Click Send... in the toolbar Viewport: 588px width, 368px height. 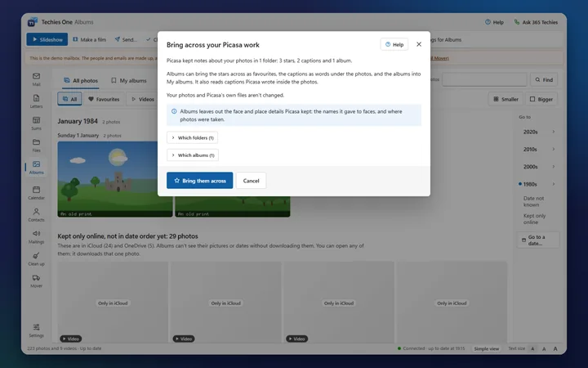pyautogui.click(x=126, y=39)
